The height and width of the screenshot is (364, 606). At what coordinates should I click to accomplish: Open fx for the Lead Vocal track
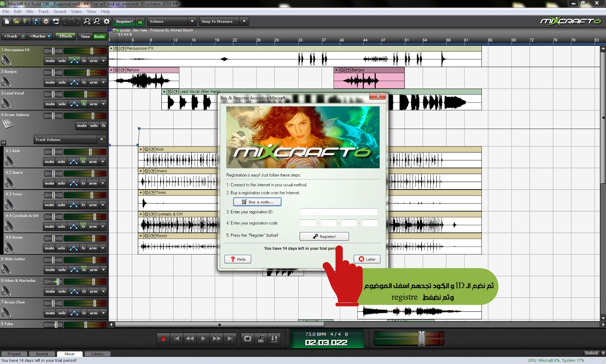pos(84,104)
